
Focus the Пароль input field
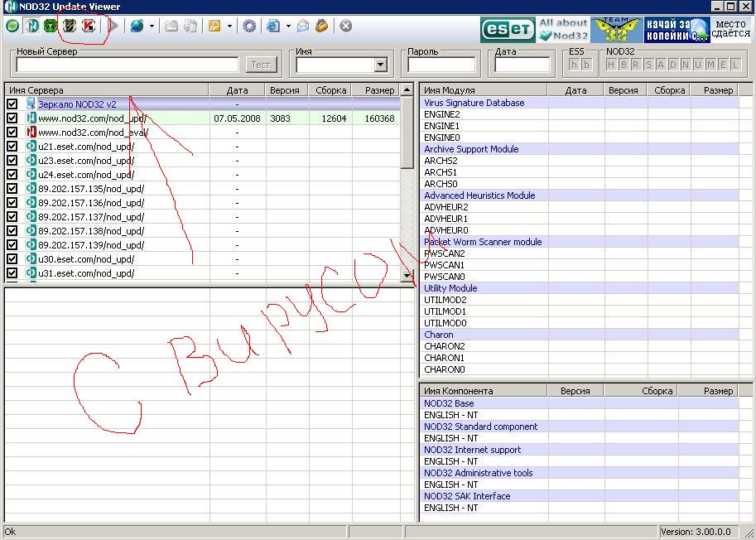441,65
